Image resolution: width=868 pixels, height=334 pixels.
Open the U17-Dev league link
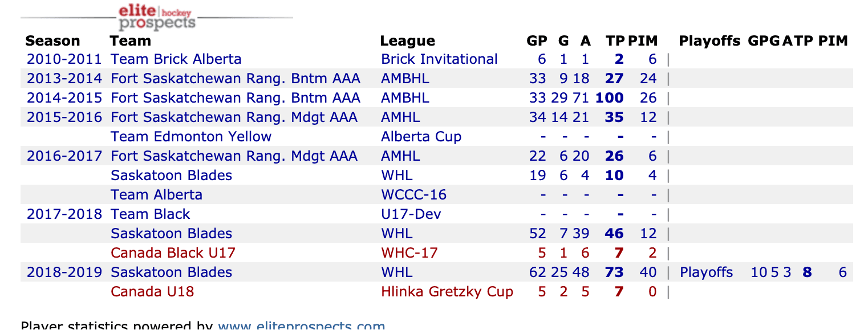(411, 214)
